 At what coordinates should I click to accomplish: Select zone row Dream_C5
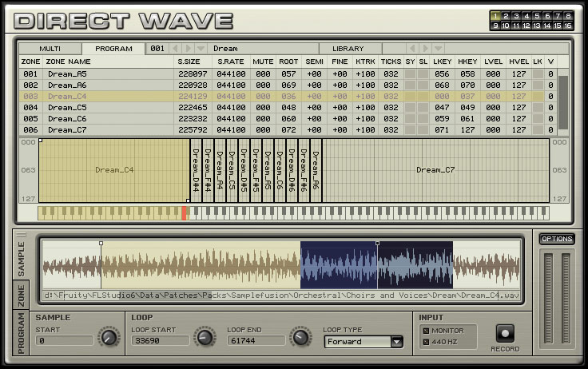(288, 107)
